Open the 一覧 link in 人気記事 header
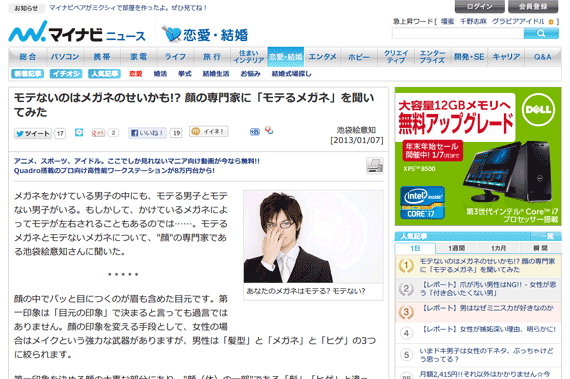Screen dimensions: 570x379 [546, 237]
